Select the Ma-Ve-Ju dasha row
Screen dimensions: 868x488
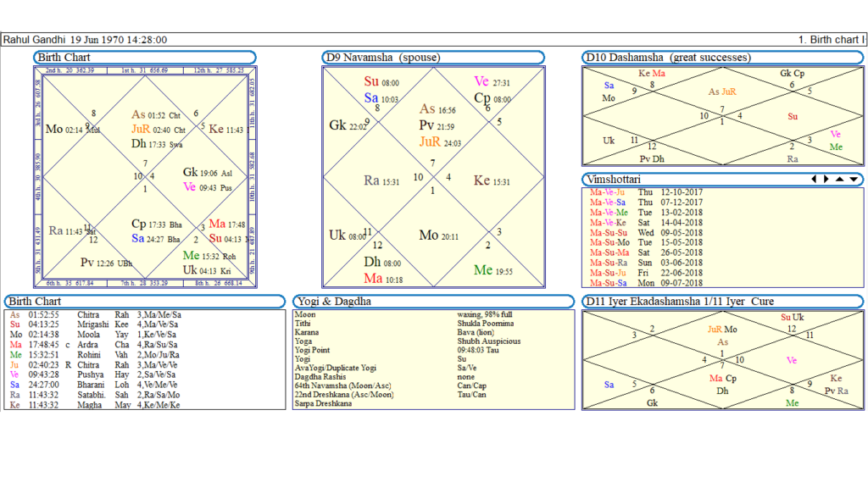[x=646, y=192]
